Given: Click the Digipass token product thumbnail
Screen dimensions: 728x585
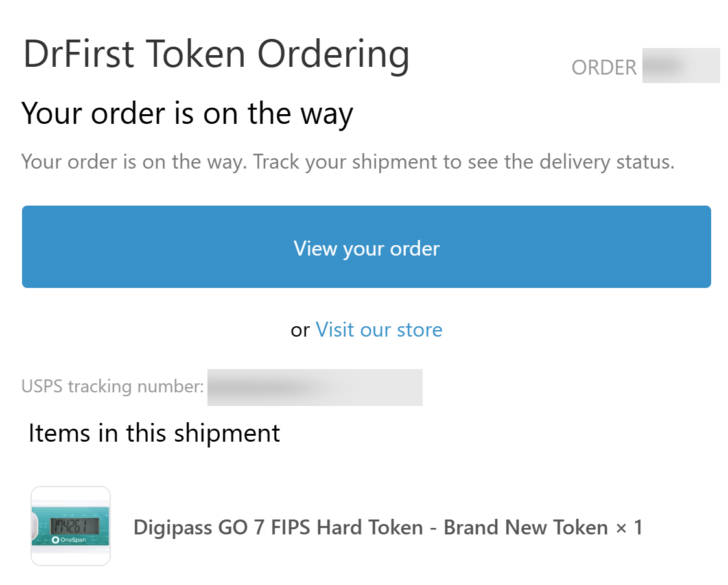Looking at the screenshot, I should point(71,525).
